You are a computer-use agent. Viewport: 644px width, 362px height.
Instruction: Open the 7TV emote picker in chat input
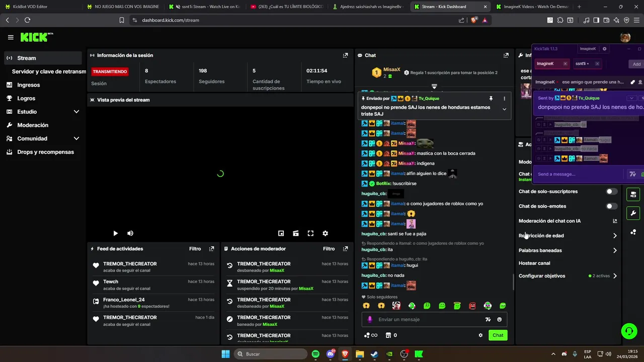point(488,319)
